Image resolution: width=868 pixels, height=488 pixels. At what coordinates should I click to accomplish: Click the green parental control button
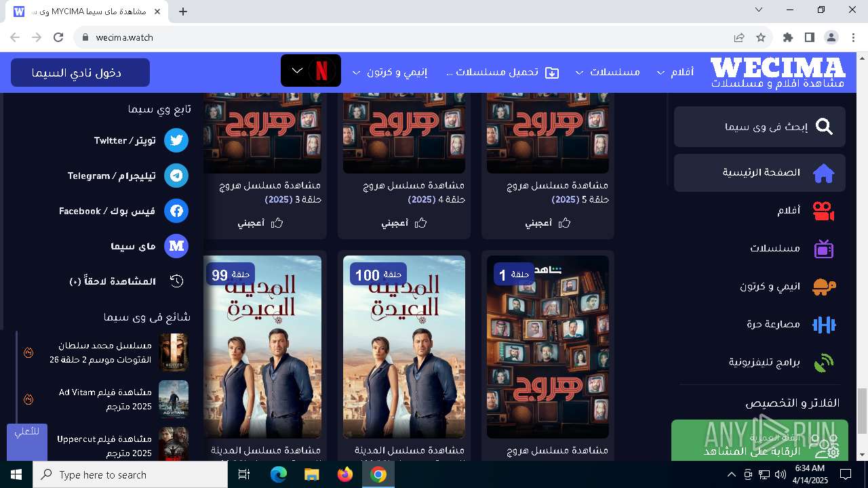tap(759, 441)
